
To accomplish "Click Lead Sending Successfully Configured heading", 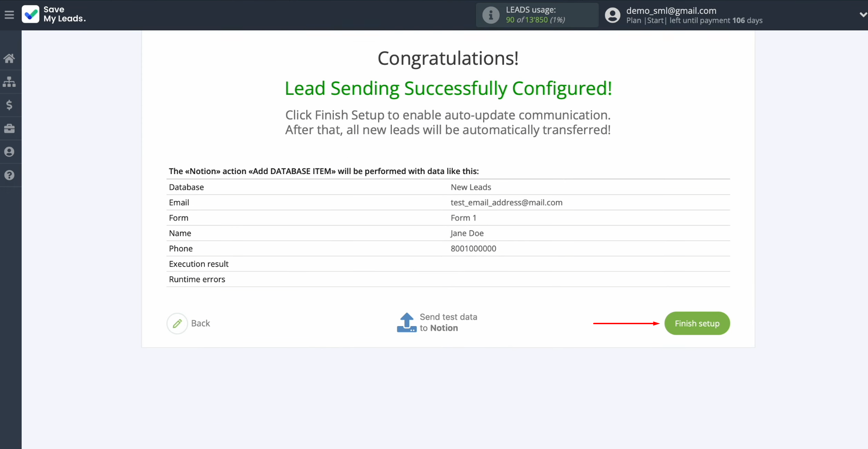I will pos(448,88).
